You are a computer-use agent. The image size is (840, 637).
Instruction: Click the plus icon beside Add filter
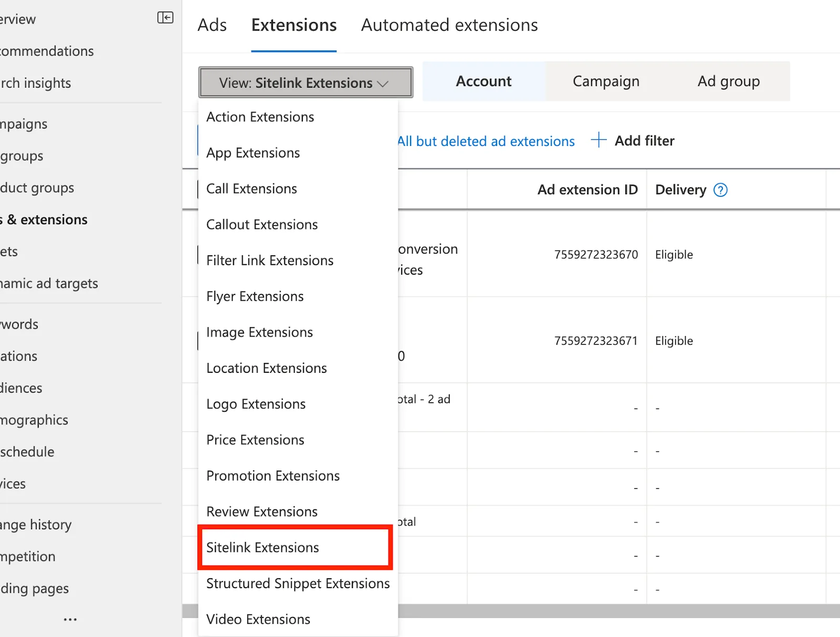[x=598, y=140]
